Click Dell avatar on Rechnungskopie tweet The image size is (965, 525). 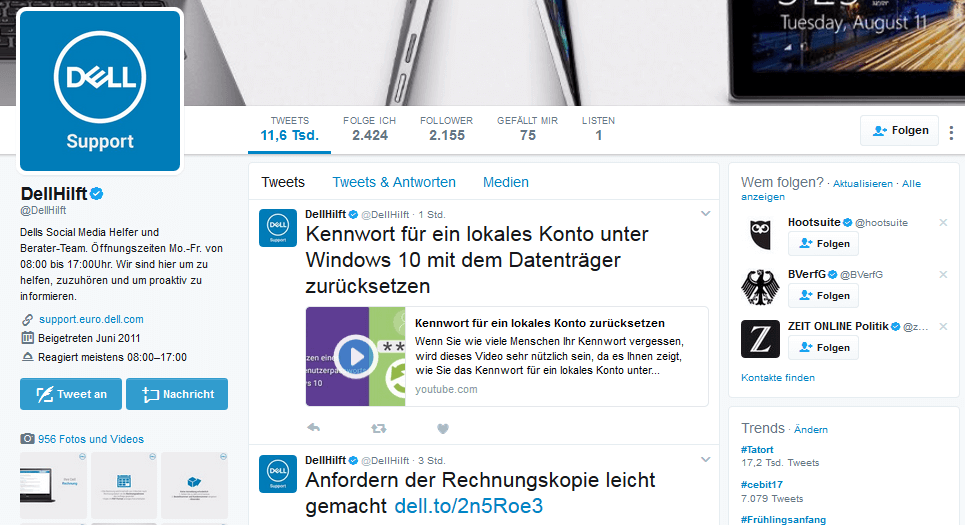278,474
